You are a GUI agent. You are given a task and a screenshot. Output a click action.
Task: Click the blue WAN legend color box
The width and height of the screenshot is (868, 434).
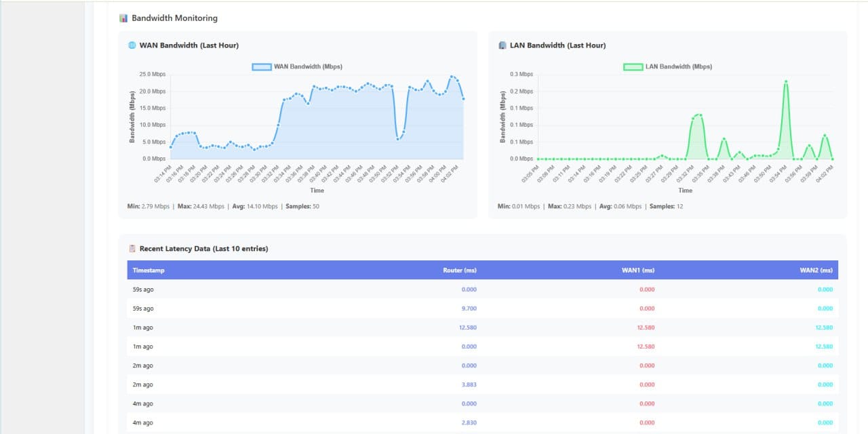(x=261, y=66)
